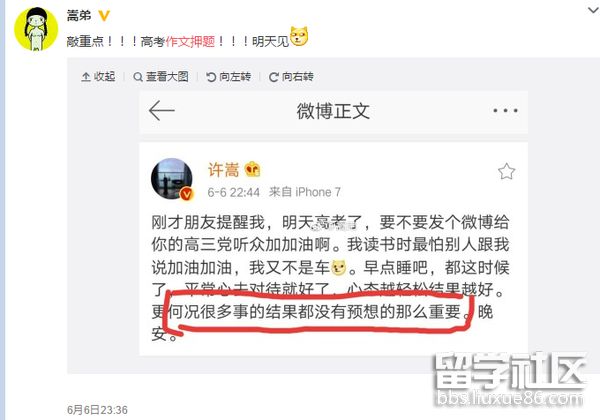Click the 嵩弟 username link
600x420 pixels.
click(79, 16)
